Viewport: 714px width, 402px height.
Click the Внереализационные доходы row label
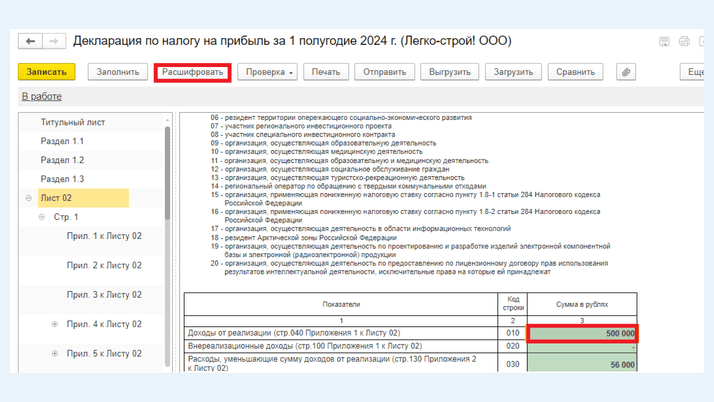(305, 346)
